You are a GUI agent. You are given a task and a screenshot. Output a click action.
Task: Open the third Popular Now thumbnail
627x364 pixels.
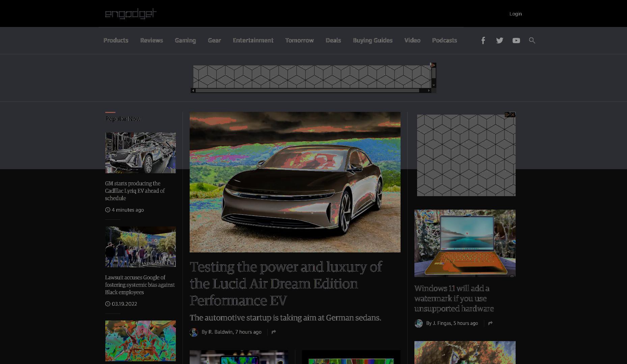(x=140, y=341)
